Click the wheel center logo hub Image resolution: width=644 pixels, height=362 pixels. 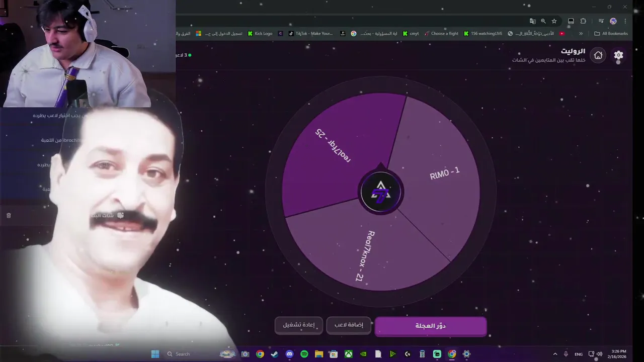(x=381, y=193)
